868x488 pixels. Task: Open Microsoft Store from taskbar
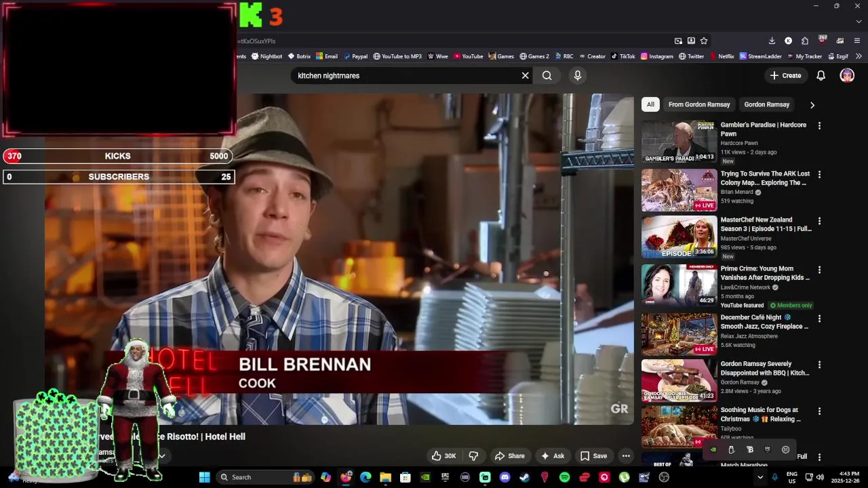tap(406, 477)
